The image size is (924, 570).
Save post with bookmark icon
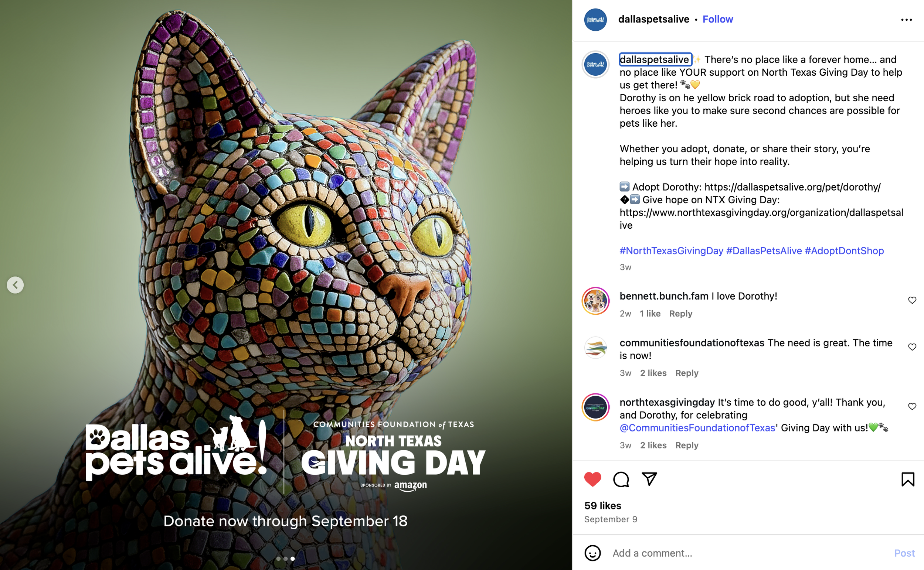[908, 479]
